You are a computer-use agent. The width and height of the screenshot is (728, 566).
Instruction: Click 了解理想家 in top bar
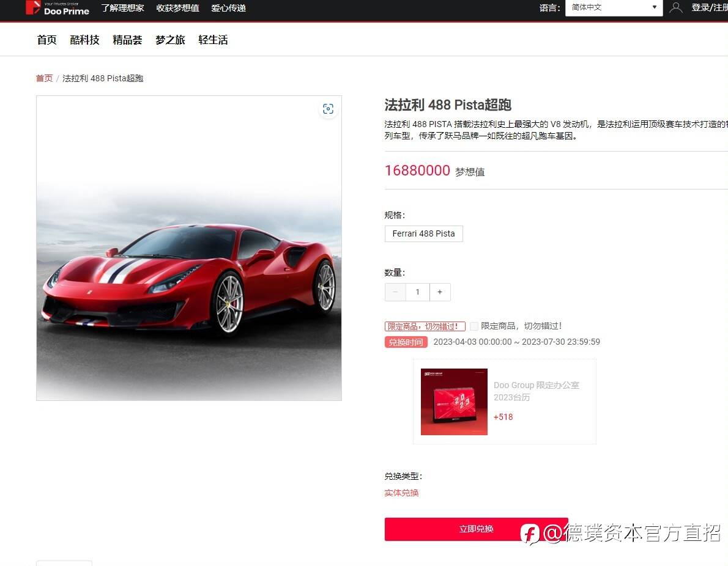122,9
